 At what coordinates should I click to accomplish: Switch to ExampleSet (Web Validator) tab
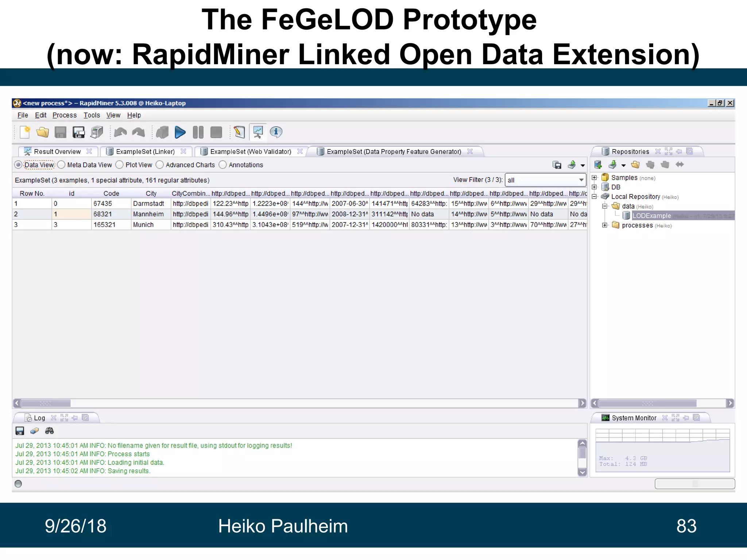(251, 152)
